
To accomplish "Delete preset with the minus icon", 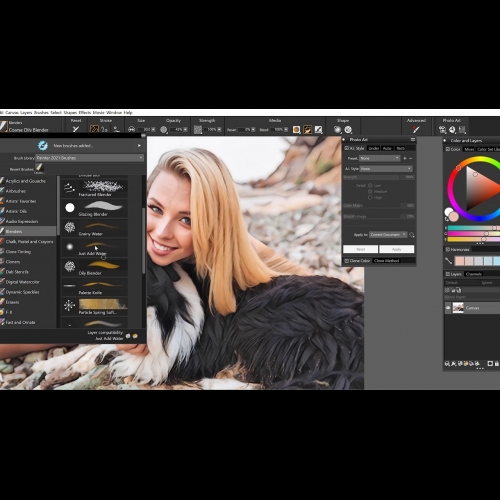I will coord(410,158).
